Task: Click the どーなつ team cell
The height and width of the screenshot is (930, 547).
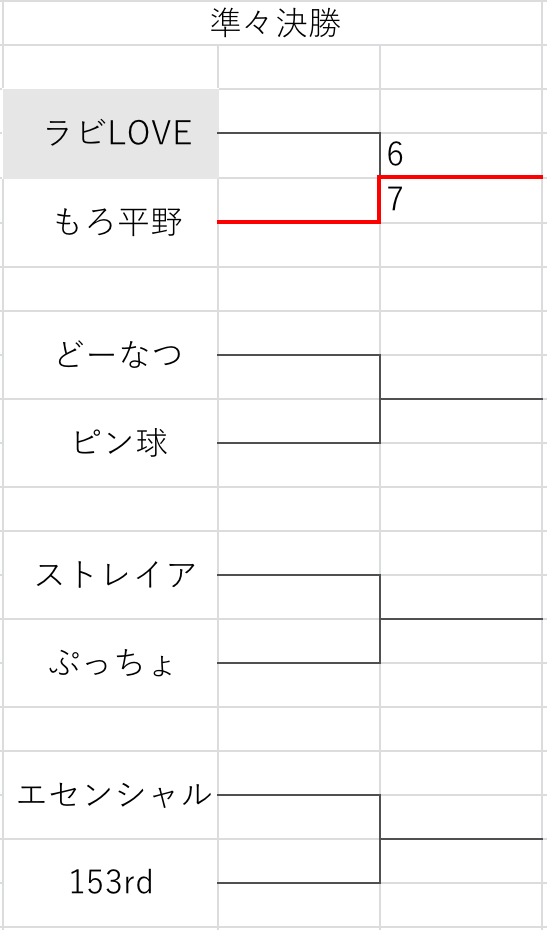Action: pos(111,355)
